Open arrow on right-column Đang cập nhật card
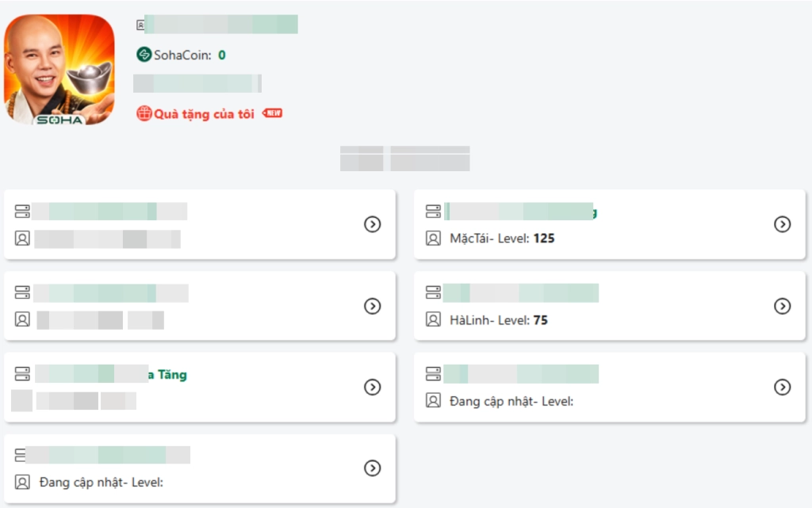 click(782, 387)
